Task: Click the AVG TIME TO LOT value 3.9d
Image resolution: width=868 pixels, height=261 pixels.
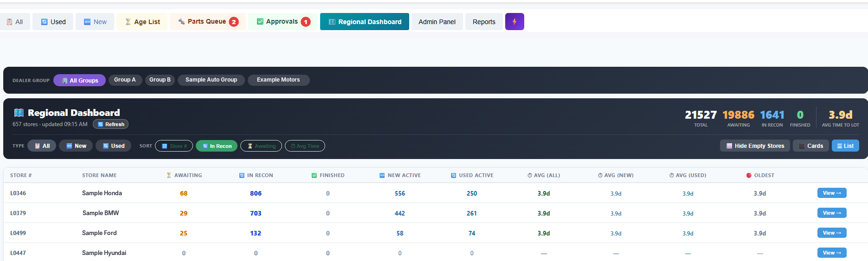Action: coord(840,115)
